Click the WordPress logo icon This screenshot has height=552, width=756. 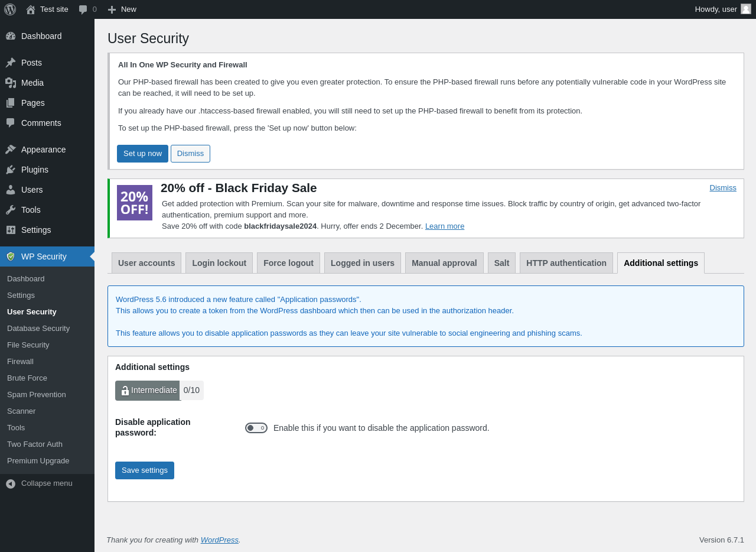10,9
